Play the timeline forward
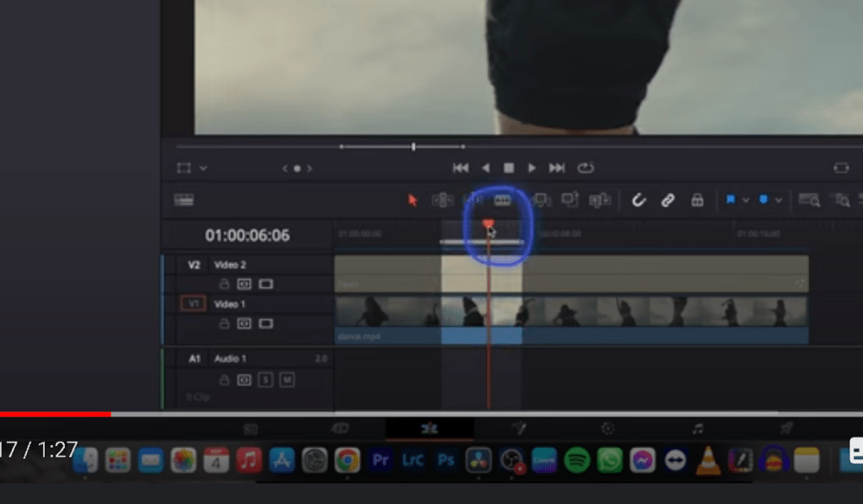Screen dimensions: 863x504 coord(532,168)
